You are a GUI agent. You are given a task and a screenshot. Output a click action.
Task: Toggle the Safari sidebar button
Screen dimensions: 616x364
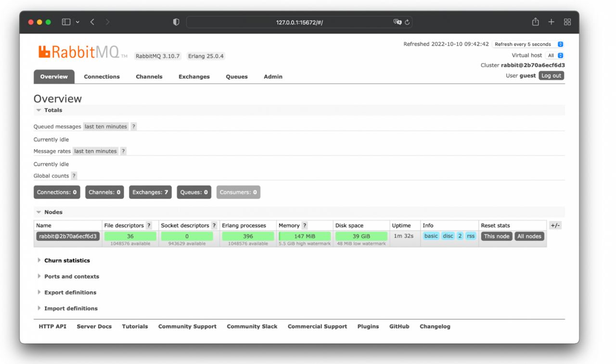click(x=66, y=22)
